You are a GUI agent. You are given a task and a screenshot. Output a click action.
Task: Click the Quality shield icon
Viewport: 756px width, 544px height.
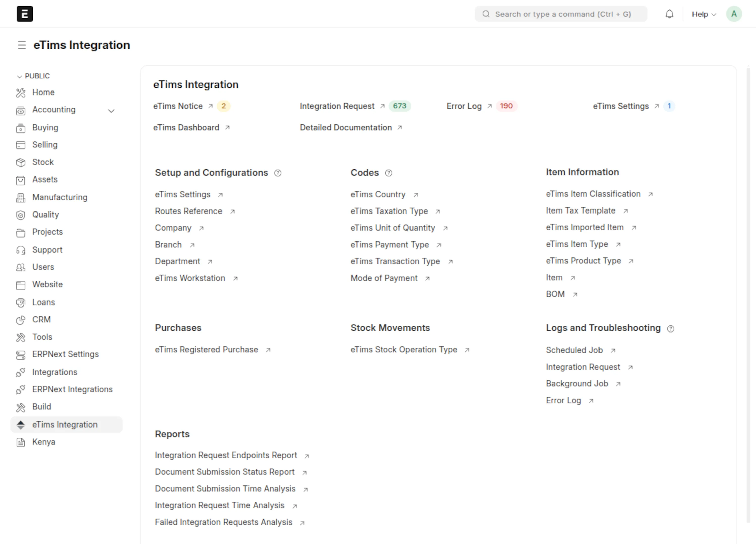[21, 215]
